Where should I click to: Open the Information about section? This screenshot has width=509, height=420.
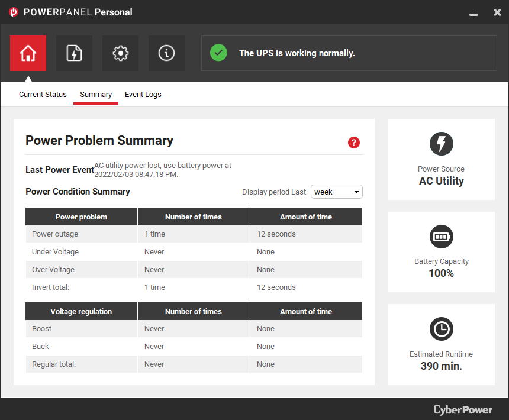pos(166,53)
